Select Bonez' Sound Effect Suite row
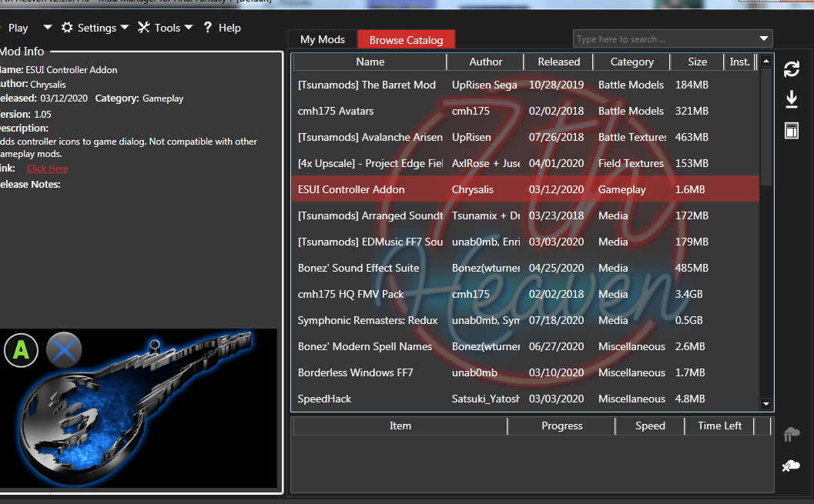 pyautogui.click(x=525, y=268)
